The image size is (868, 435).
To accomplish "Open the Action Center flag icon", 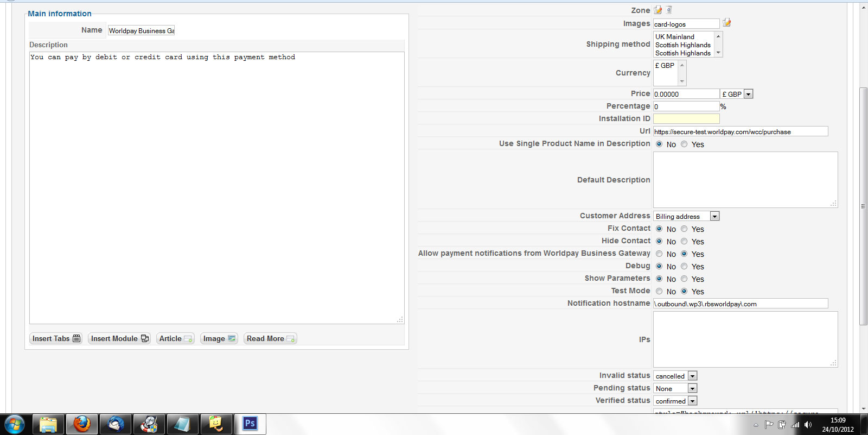I will (769, 425).
